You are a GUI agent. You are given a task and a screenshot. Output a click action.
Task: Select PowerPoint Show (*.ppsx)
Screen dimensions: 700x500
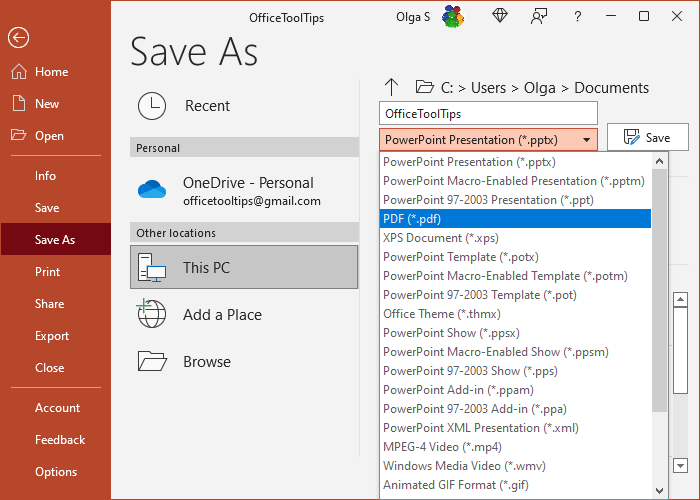(x=515, y=333)
